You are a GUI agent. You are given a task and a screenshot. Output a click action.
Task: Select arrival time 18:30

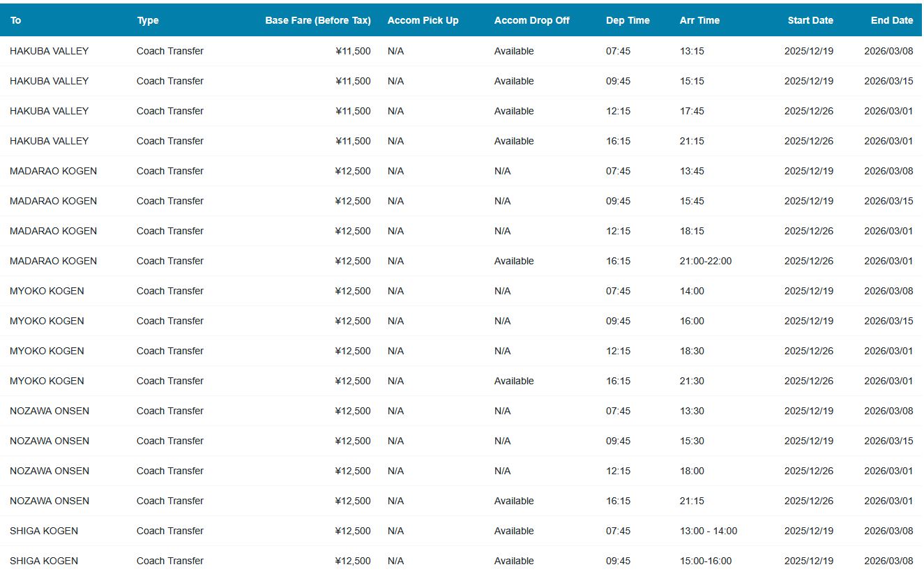(x=692, y=351)
